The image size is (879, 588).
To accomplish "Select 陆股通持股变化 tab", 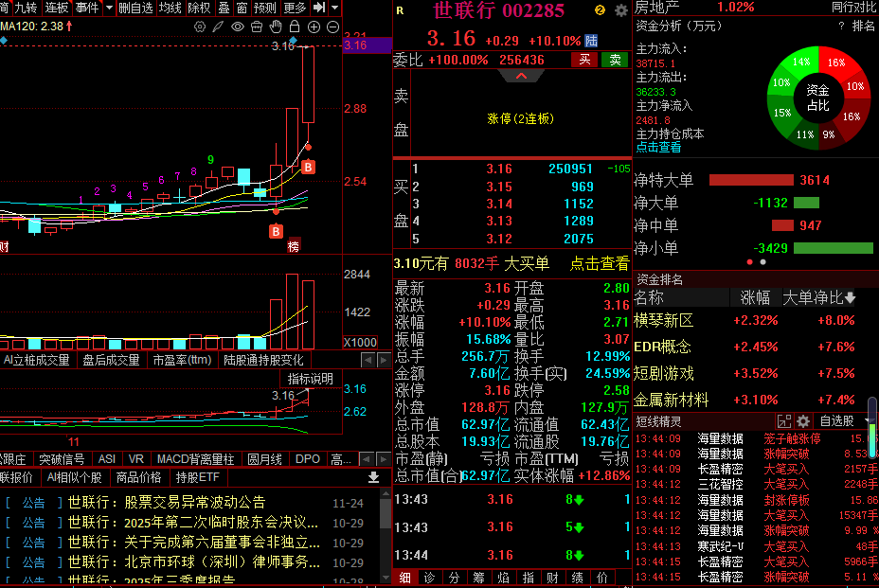I will click(263, 360).
